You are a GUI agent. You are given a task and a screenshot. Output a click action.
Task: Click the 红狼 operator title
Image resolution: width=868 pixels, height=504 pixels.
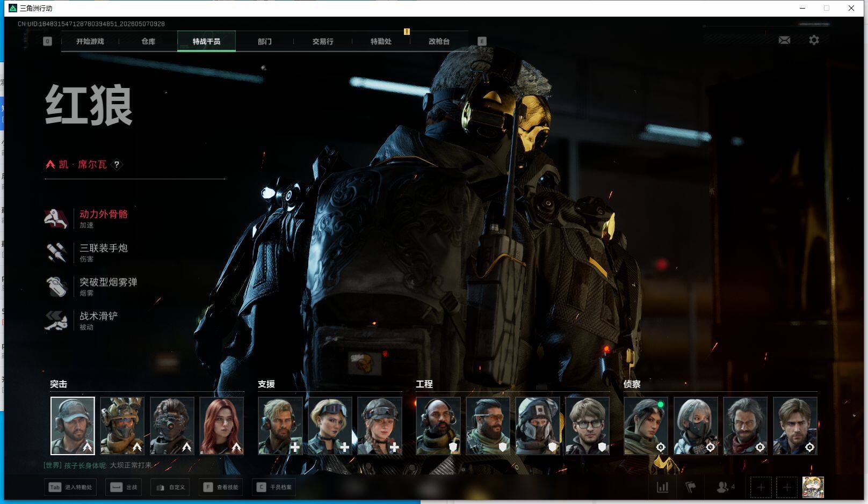tap(89, 105)
